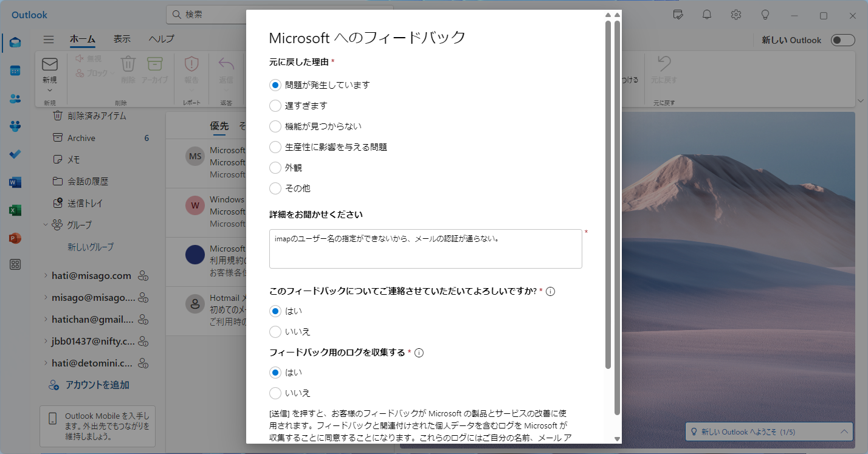Expand the misago@misago account folder tree
Viewport: 868px width, 454px height.
click(x=46, y=298)
